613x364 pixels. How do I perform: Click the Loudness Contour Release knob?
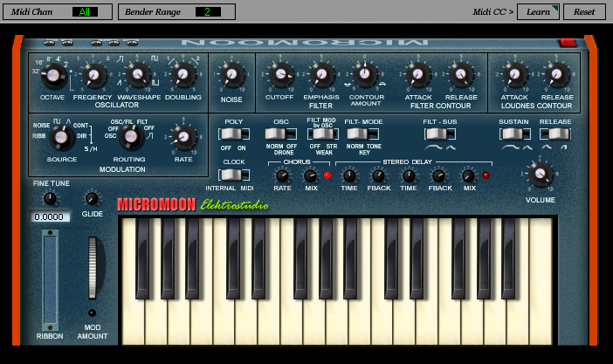click(557, 74)
